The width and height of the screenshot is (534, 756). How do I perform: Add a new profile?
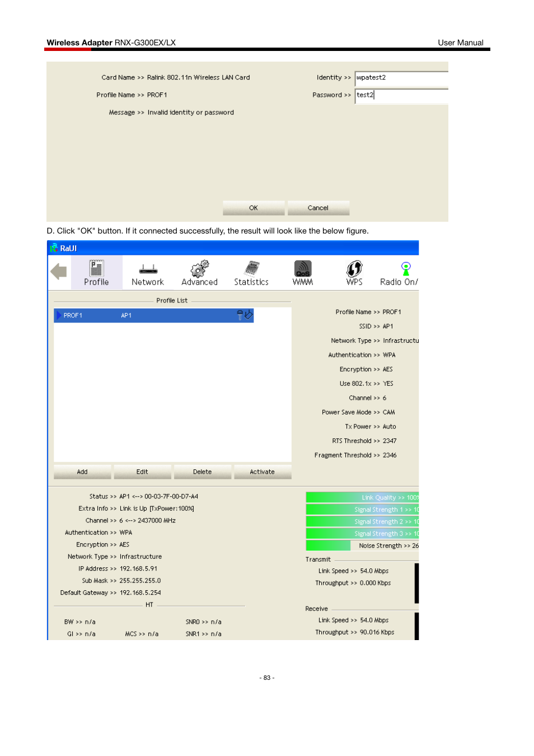[82, 472]
